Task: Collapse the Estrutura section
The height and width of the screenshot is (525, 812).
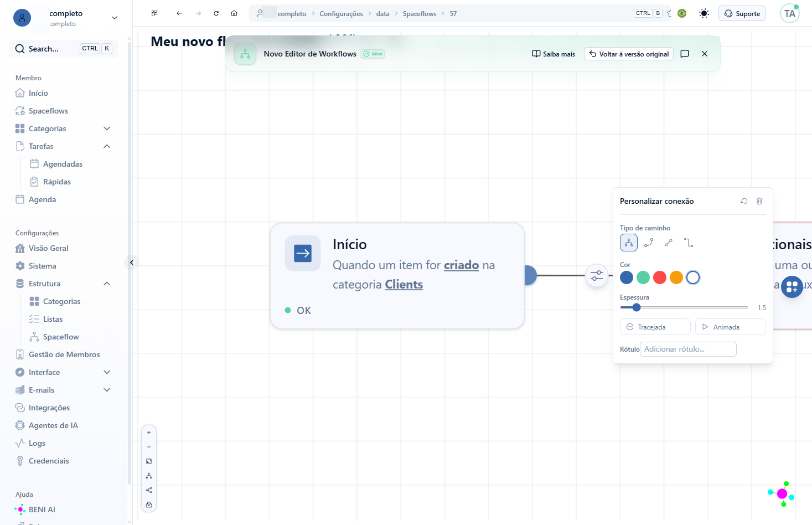Action: pos(107,284)
